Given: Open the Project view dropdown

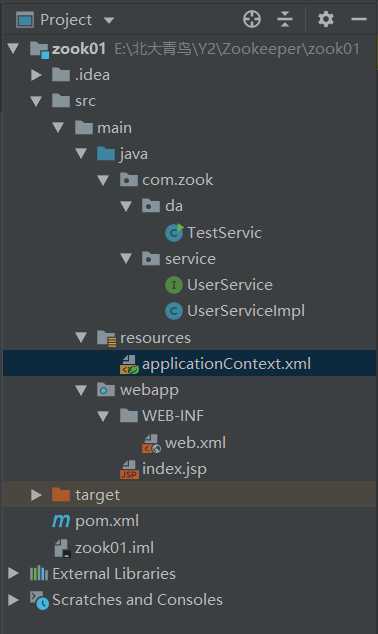Looking at the screenshot, I should (109, 20).
